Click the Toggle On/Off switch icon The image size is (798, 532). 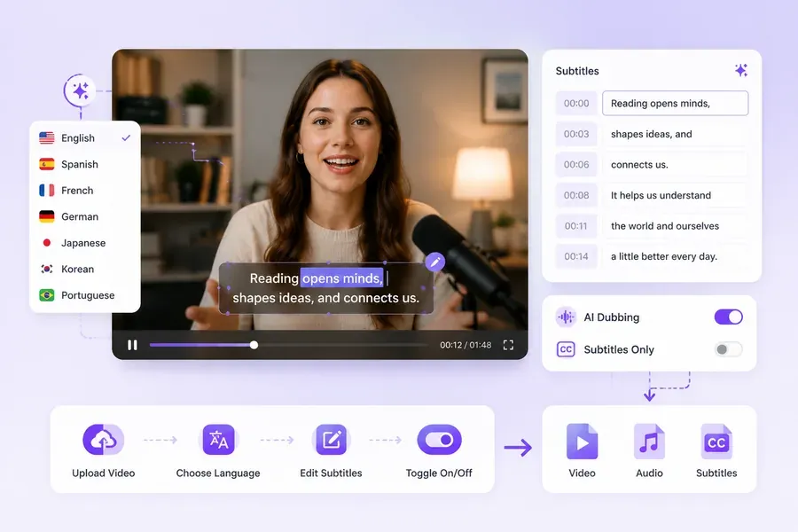[x=439, y=440]
